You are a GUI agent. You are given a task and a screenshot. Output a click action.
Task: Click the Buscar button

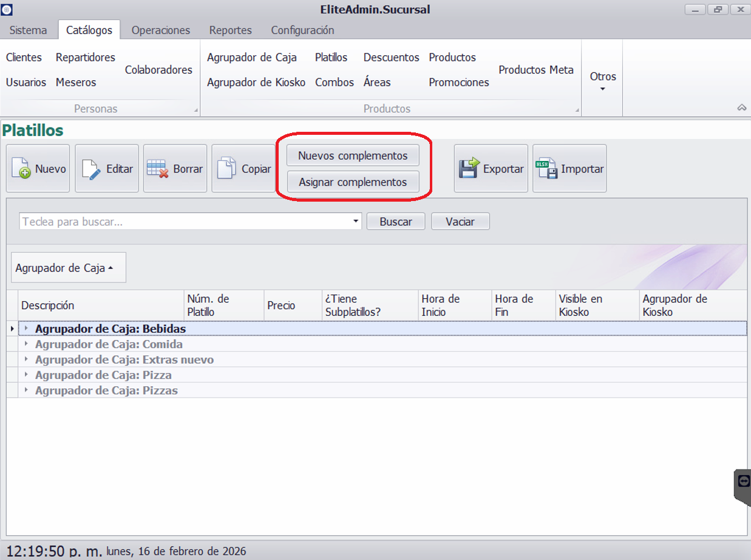coord(395,222)
